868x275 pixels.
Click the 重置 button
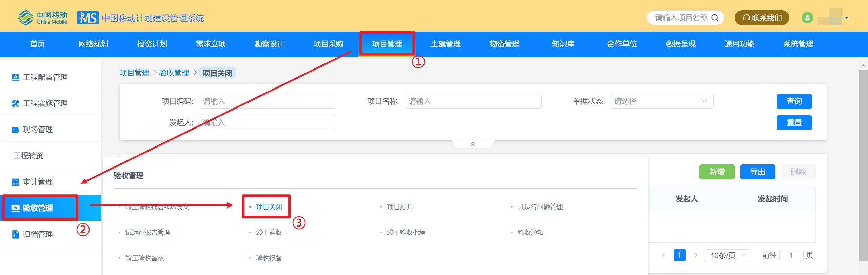pyautogui.click(x=794, y=123)
